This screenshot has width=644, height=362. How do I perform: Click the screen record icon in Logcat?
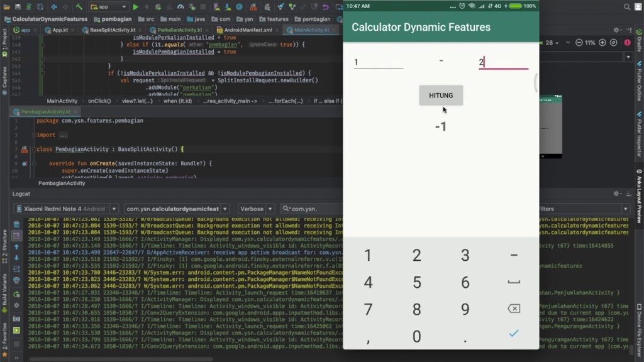click(16, 331)
